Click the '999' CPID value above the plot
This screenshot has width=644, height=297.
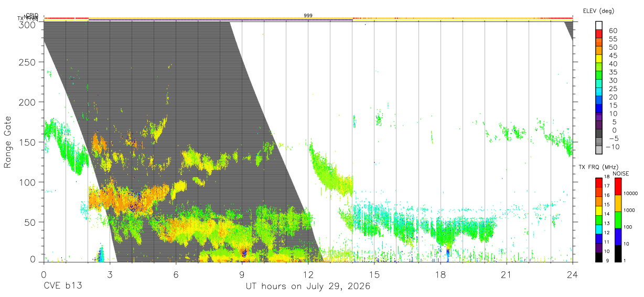tap(308, 16)
